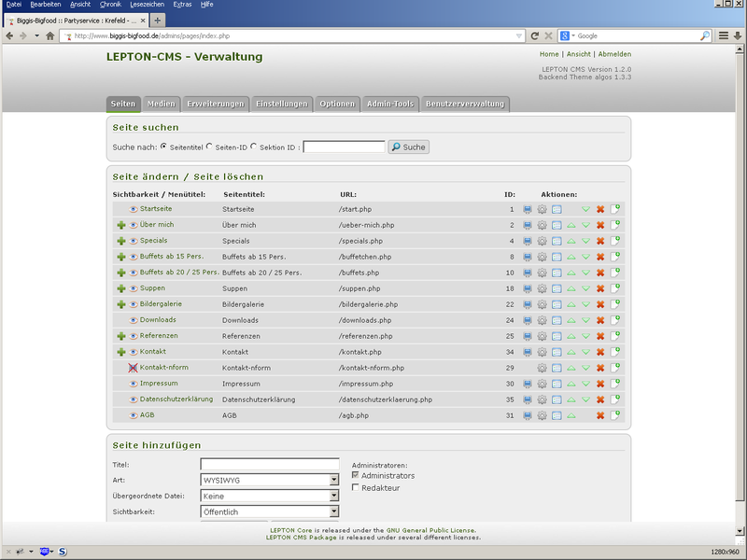Delete the Startseite page
This screenshot has width=747, height=560.
click(600, 209)
